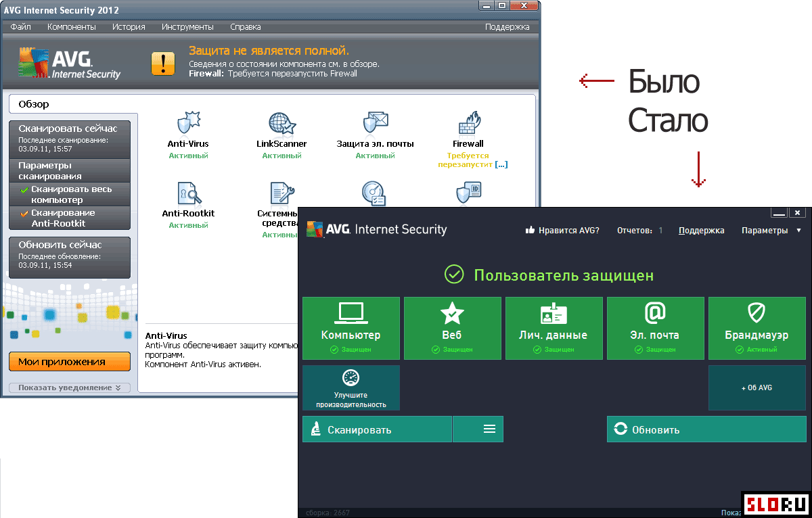Select Сканировать весь компьютер option
Image resolution: width=812 pixels, height=518 pixels.
[x=70, y=195]
